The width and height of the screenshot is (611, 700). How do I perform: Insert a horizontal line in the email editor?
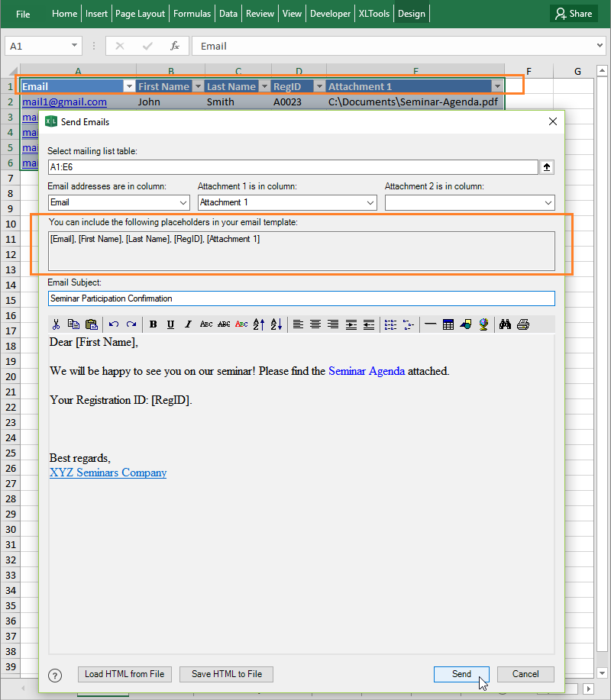tap(432, 324)
